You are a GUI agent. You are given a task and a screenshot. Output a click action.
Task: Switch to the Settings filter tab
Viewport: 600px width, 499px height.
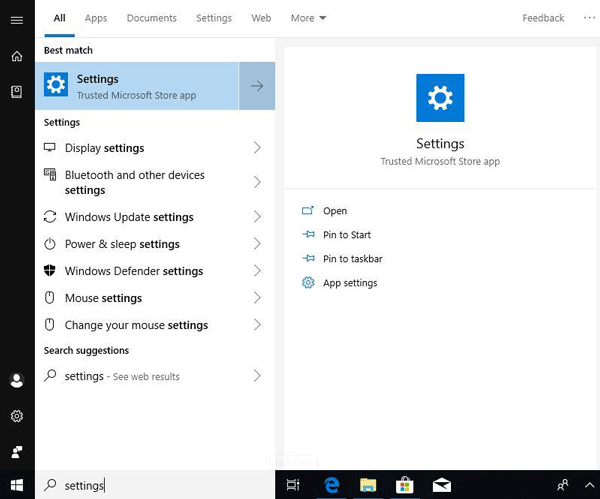(214, 18)
